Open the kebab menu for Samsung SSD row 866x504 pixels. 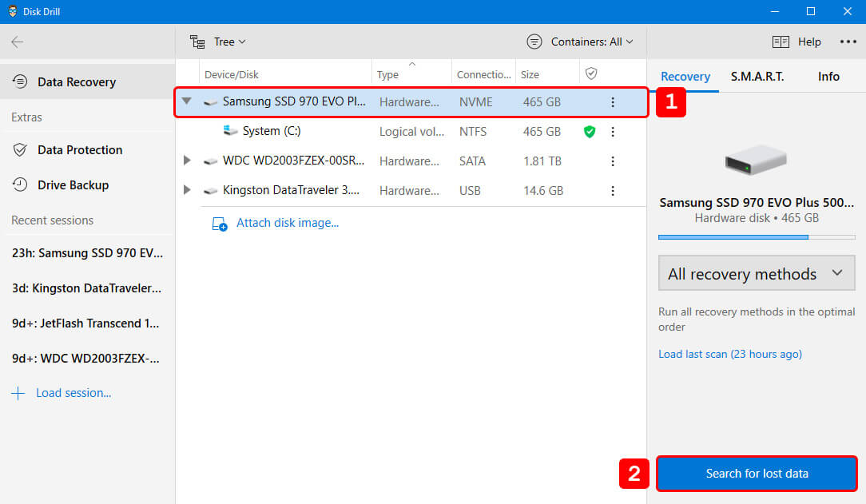[613, 102]
